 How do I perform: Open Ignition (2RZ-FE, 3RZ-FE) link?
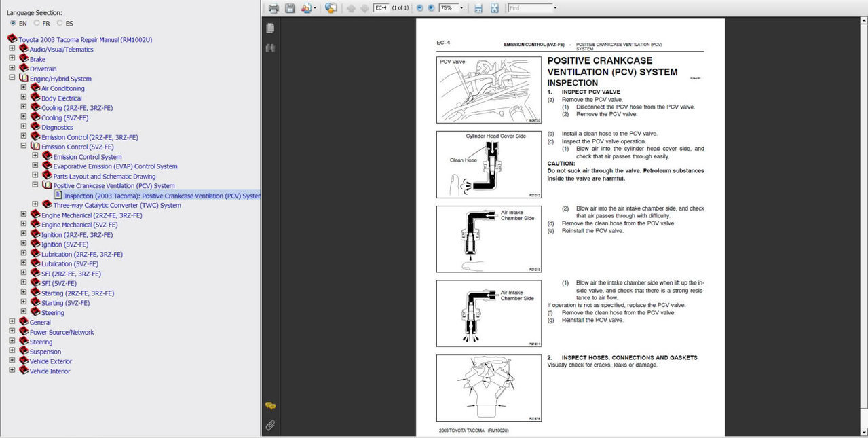[x=76, y=235]
